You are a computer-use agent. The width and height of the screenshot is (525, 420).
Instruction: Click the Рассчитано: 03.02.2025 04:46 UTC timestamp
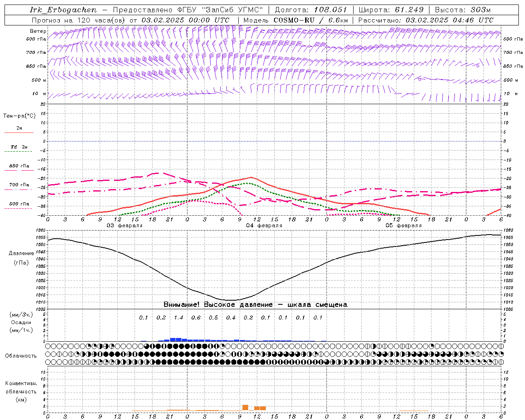(426, 20)
